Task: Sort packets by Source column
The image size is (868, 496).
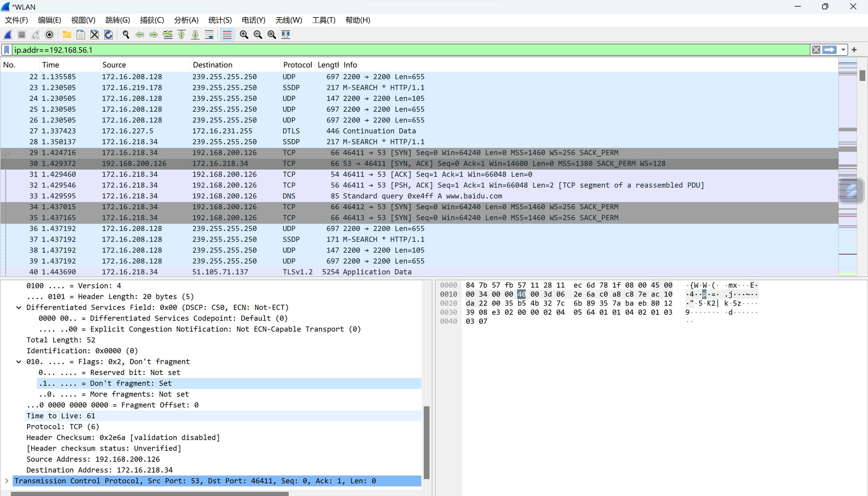Action: click(x=145, y=65)
